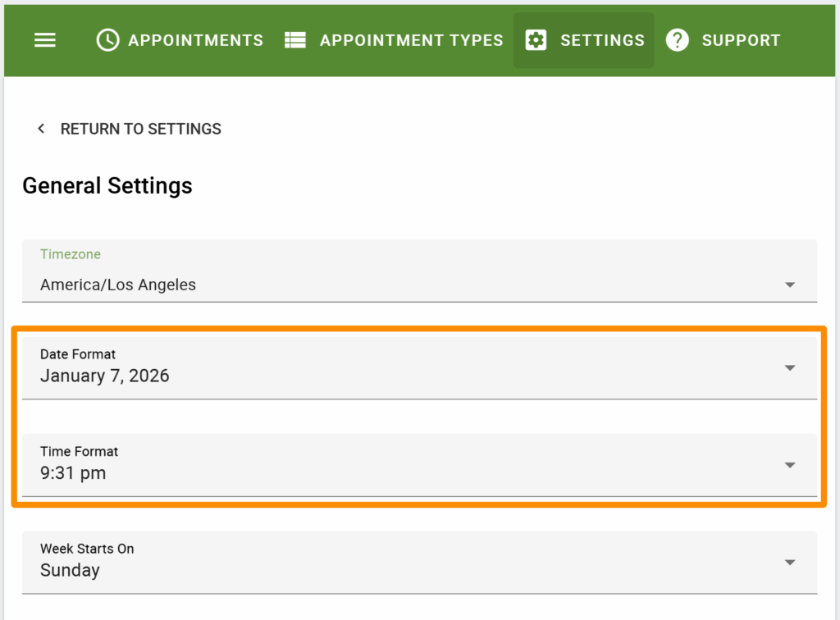840x620 pixels.
Task: Open help via the question mark icon
Action: (678, 39)
